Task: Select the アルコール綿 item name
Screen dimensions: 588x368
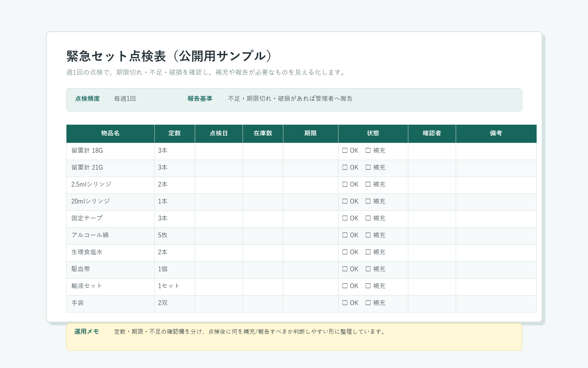Action: (x=90, y=235)
